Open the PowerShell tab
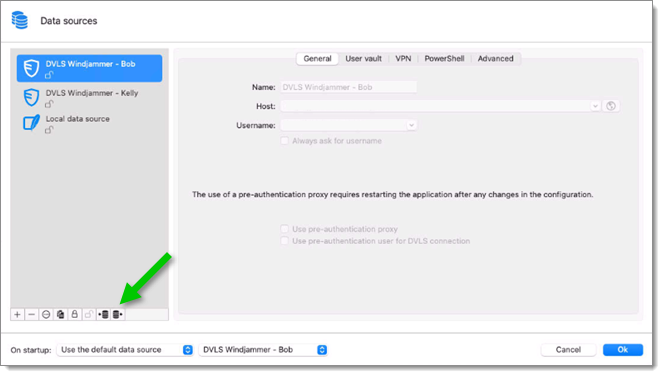Screen dimensions: 663x376 [x=444, y=59]
